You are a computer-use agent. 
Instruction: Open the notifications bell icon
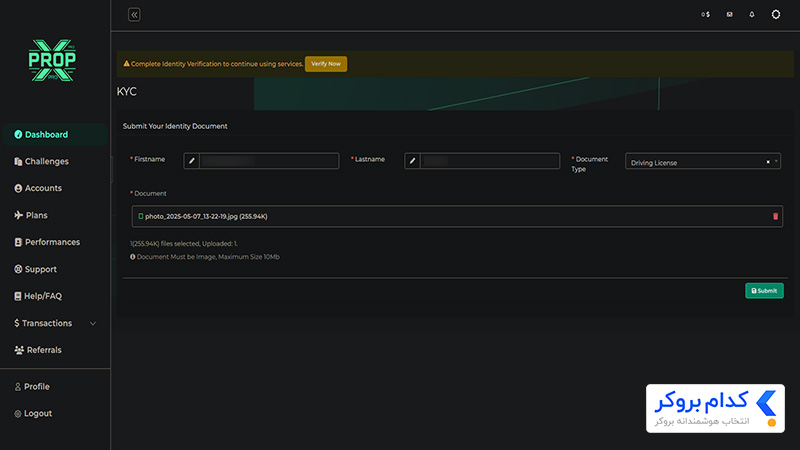coord(752,14)
